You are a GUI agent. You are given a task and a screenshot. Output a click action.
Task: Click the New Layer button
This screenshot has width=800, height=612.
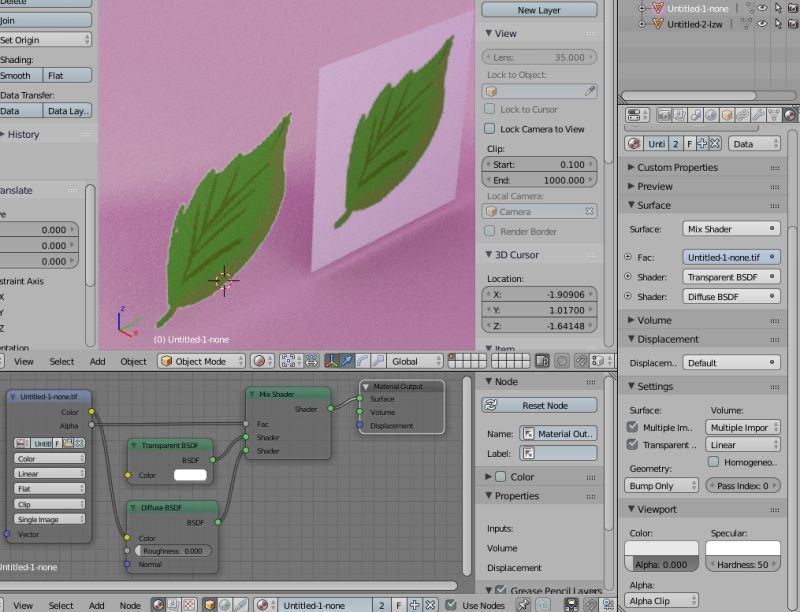click(x=538, y=10)
